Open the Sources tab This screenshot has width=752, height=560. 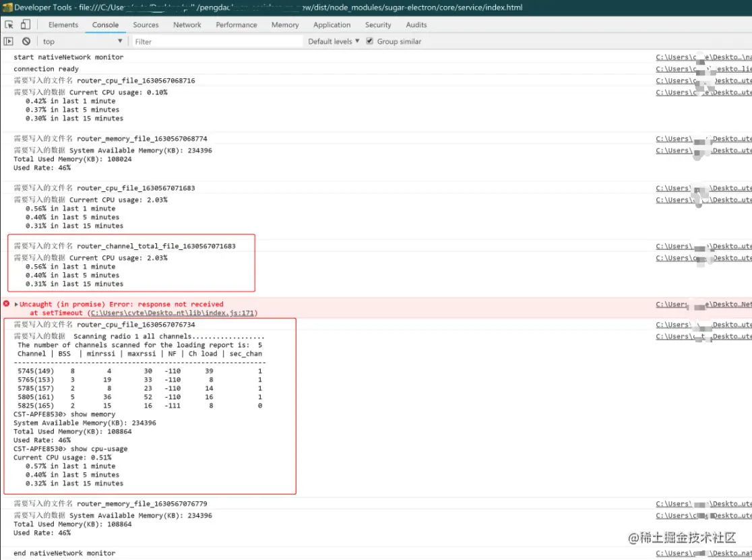coord(146,24)
